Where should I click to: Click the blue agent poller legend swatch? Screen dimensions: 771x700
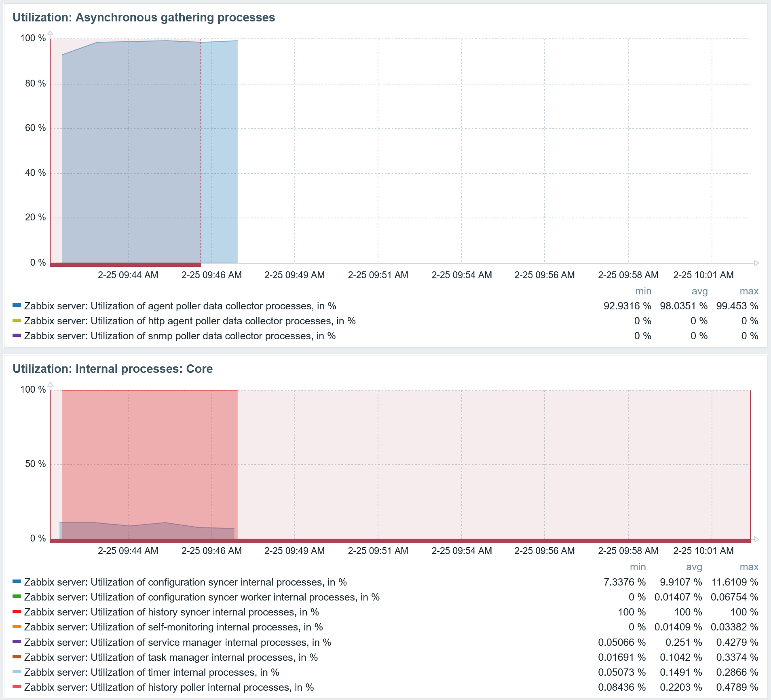[x=17, y=305]
